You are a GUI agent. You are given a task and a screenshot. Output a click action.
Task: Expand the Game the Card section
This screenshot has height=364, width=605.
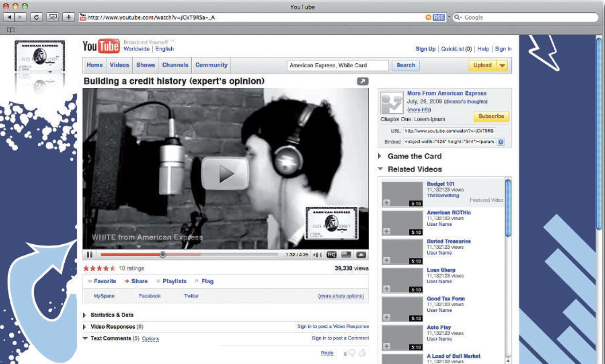(379, 156)
